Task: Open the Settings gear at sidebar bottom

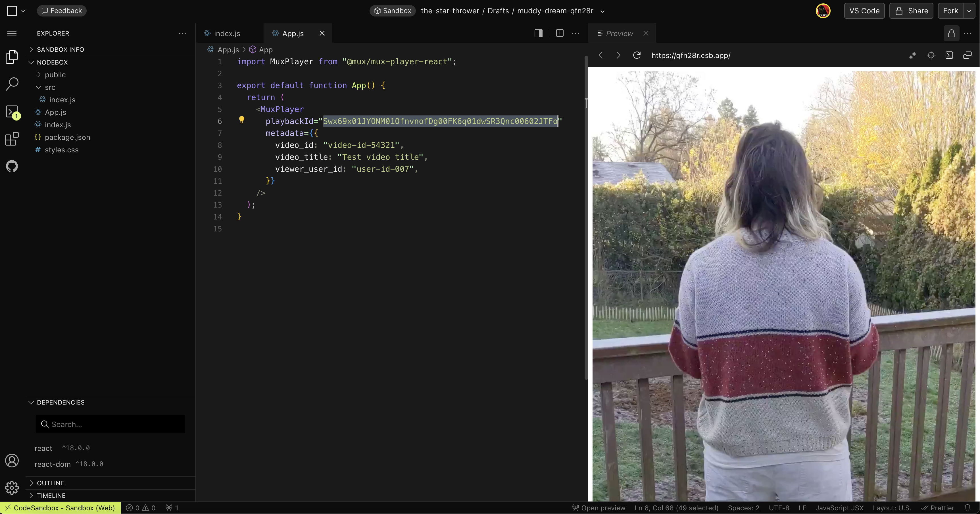Action: point(12,488)
